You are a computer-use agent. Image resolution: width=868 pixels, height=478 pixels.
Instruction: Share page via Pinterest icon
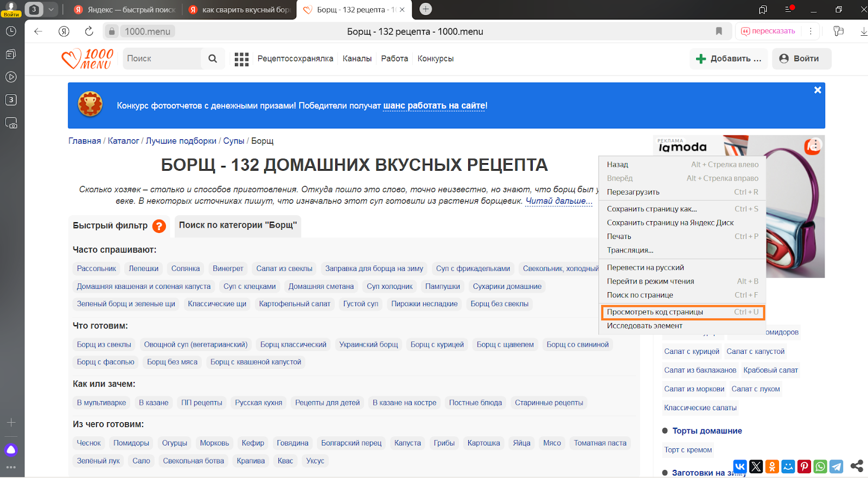pyautogui.click(x=805, y=466)
